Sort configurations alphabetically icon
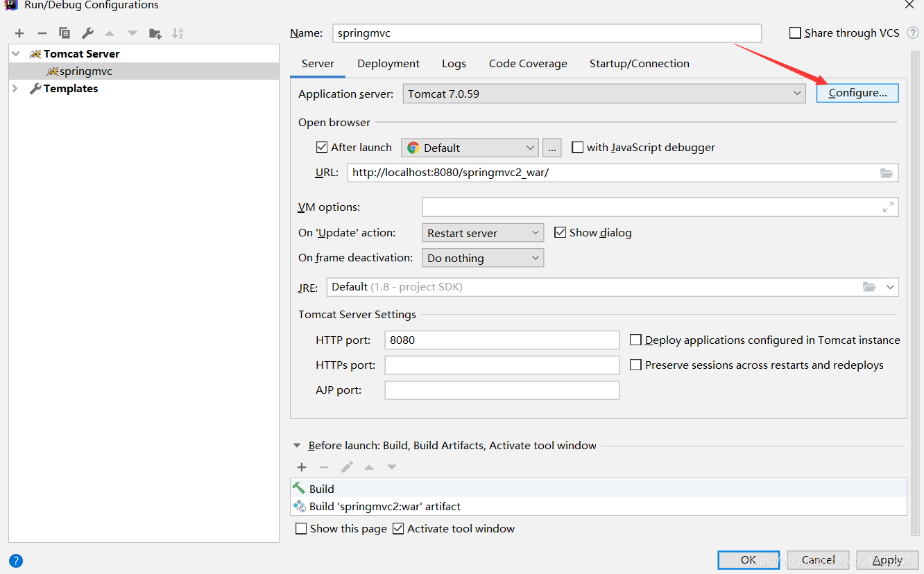The width and height of the screenshot is (924, 574). pyautogui.click(x=178, y=33)
